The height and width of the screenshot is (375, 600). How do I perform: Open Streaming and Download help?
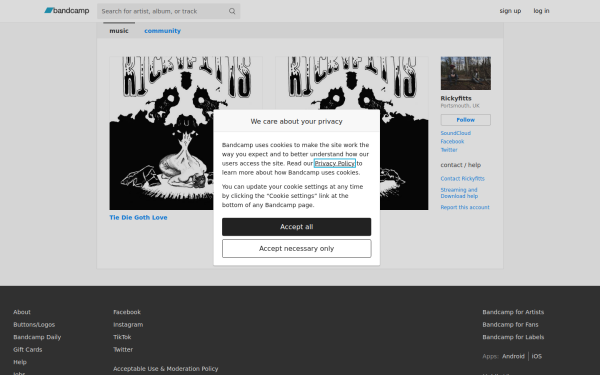click(459, 193)
